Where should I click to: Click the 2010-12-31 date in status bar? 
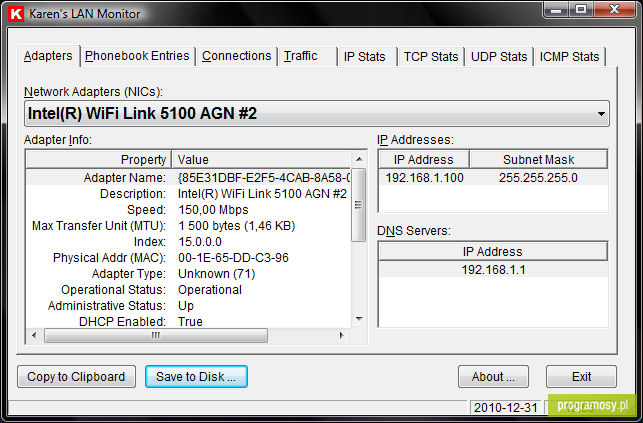click(505, 407)
